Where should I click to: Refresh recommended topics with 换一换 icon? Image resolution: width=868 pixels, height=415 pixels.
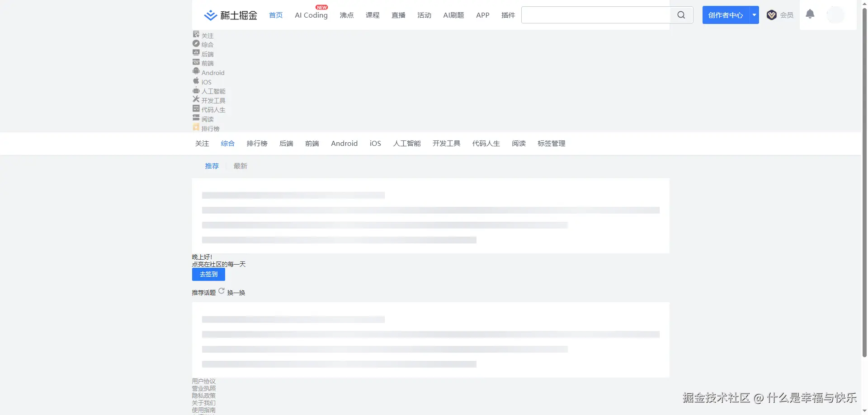tap(222, 291)
